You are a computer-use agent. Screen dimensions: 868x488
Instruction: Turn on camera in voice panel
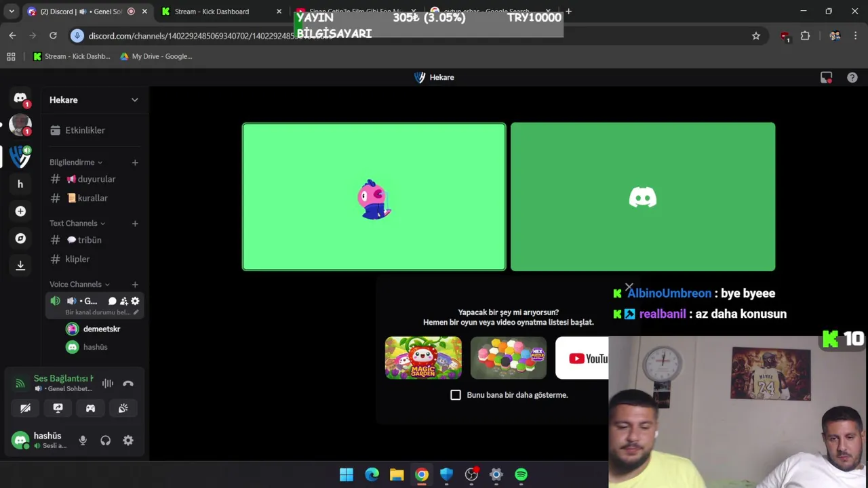coord(25,408)
